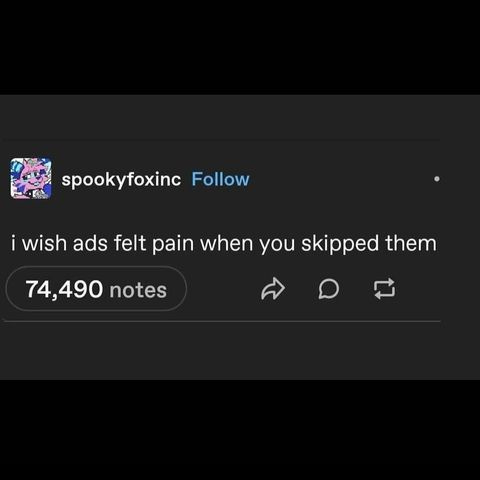
Task: Open the reply speech bubble icon
Action: (x=328, y=289)
